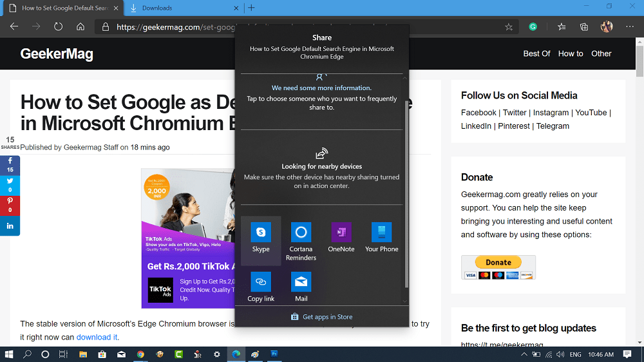Open the How to menu item

click(x=571, y=53)
